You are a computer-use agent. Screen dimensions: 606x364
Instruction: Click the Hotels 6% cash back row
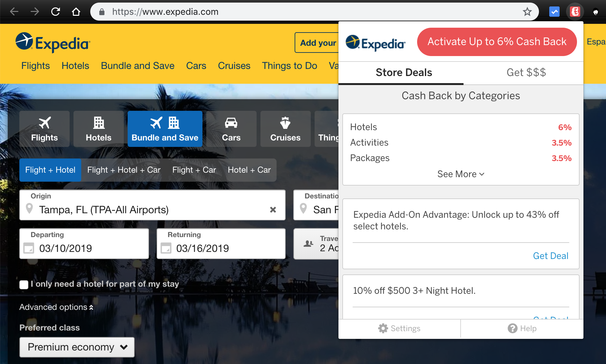461,127
